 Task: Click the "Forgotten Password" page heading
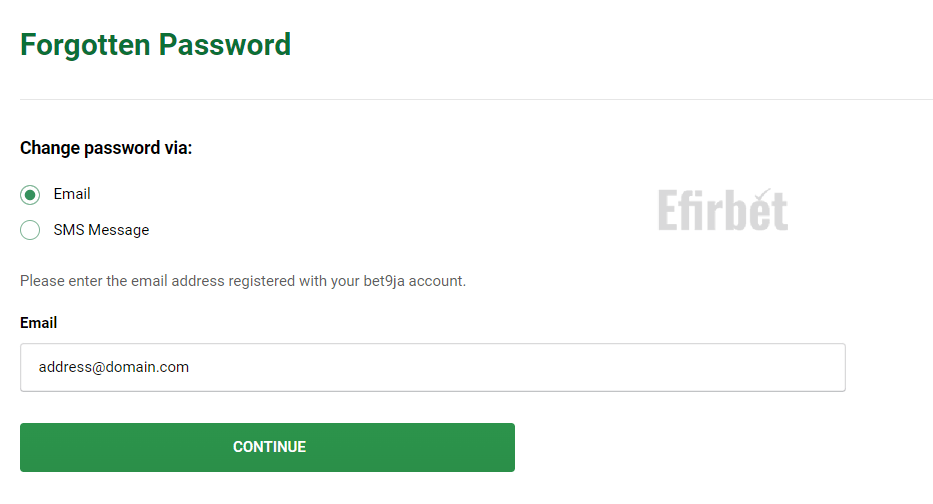click(x=155, y=45)
